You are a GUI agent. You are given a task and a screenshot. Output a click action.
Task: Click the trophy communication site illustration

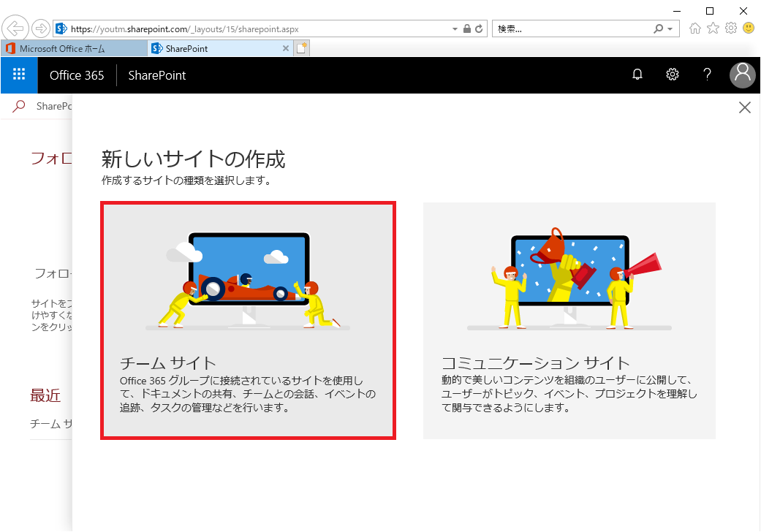coord(569,279)
